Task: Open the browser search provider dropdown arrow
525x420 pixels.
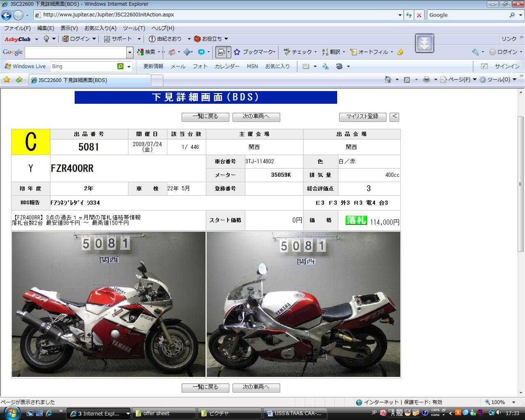Action: click(x=520, y=15)
